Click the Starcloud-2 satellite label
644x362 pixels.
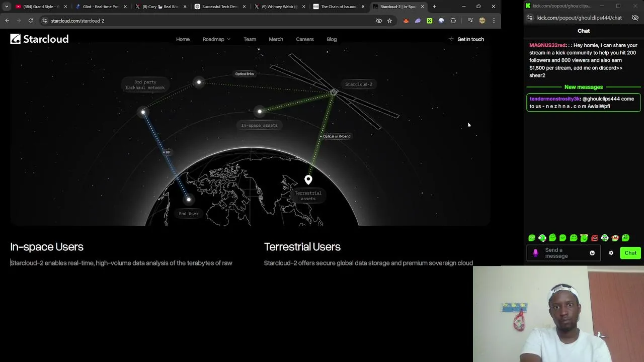pos(359,84)
